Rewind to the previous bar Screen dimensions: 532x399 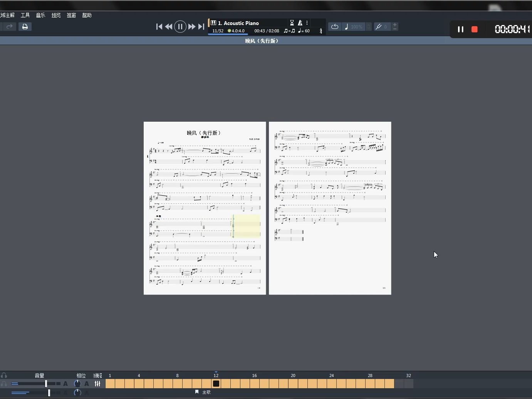pos(169,27)
